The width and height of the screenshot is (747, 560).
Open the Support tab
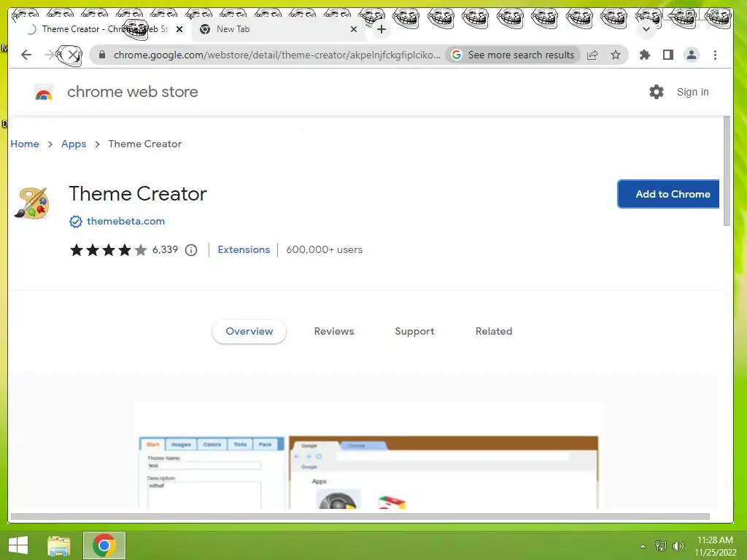414,332
